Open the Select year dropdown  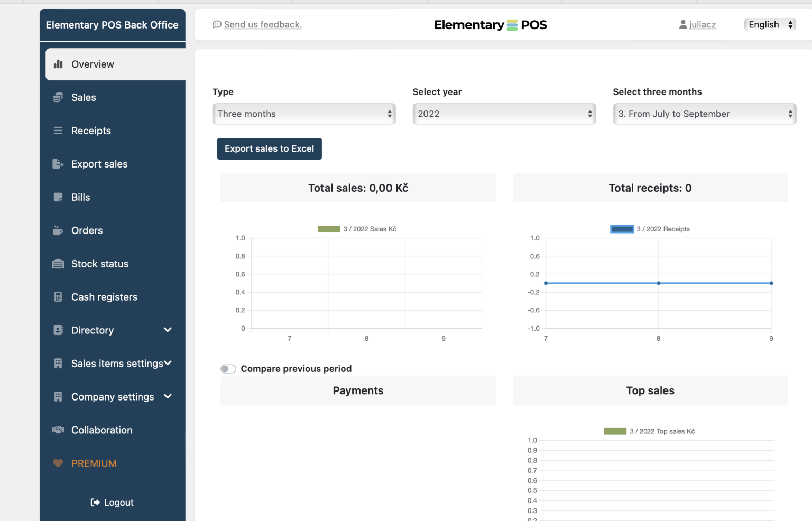tap(503, 114)
